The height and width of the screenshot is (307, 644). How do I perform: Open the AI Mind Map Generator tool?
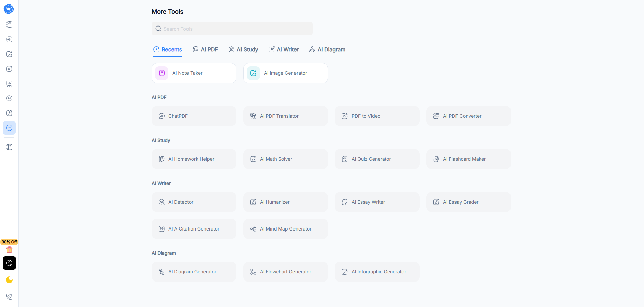coord(285,229)
